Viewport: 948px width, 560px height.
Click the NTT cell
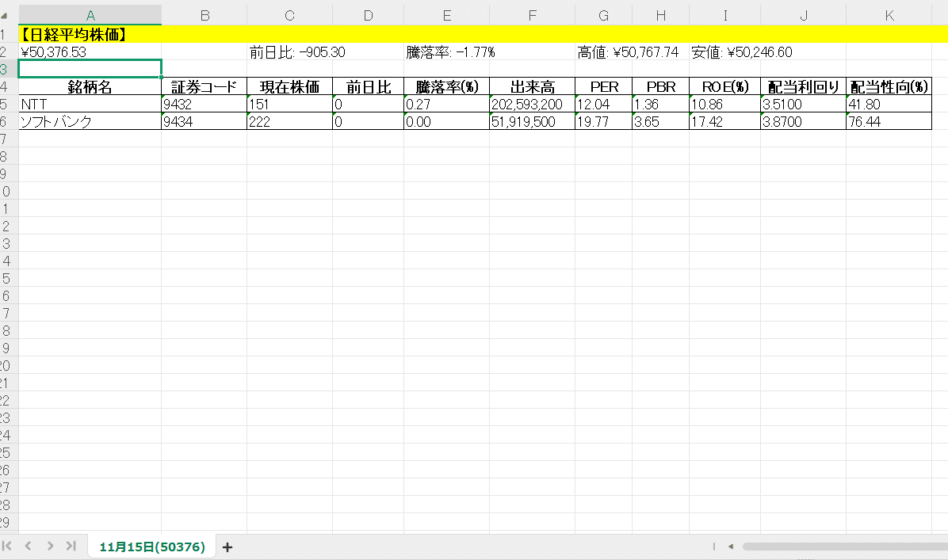90,104
